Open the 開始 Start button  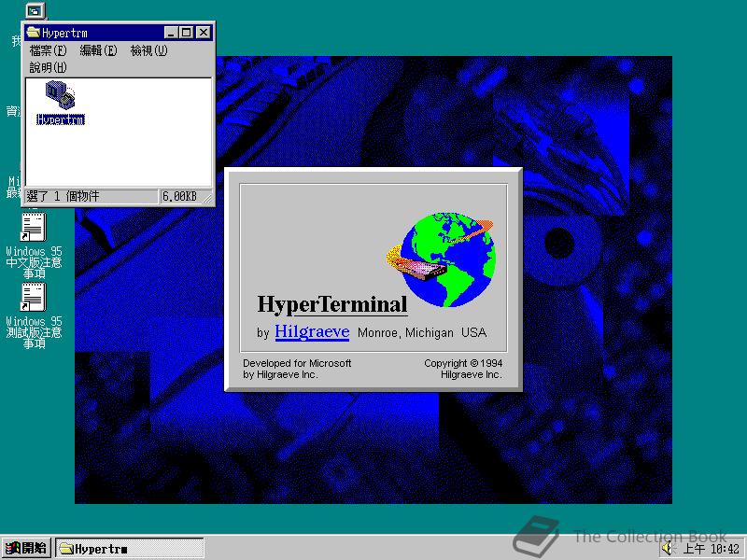26,548
